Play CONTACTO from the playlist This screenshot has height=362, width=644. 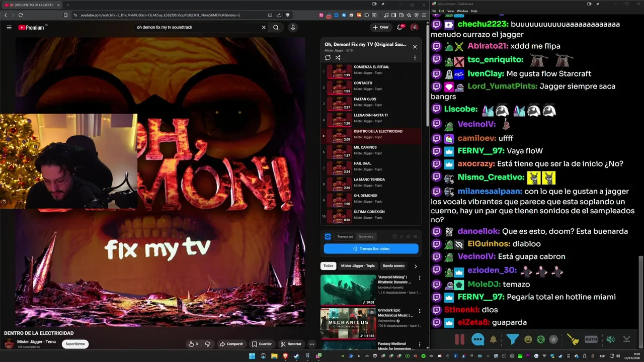coord(371,87)
